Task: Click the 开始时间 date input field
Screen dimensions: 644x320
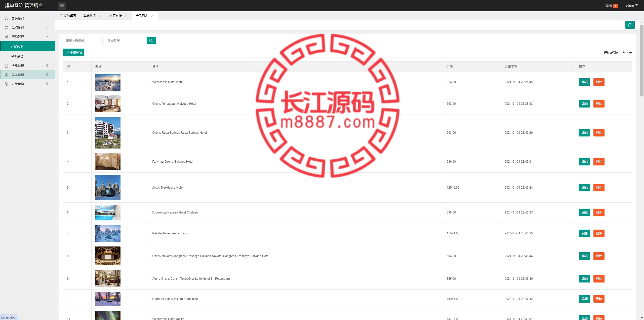Action: pos(124,41)
